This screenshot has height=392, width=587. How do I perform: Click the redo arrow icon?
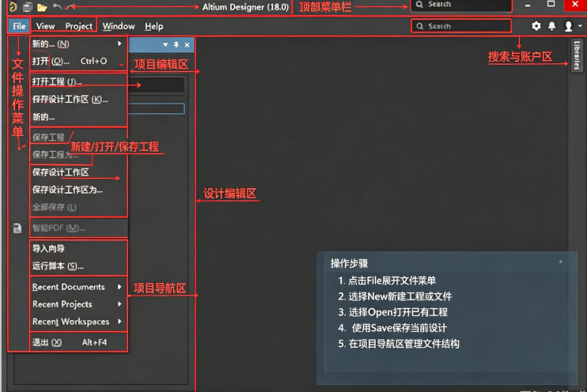point(70,6)
